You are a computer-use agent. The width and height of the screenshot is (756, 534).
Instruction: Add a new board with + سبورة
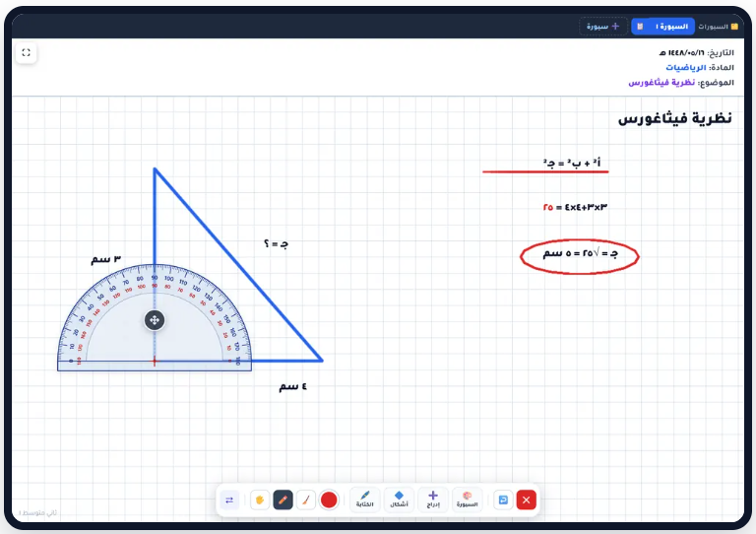603,27
